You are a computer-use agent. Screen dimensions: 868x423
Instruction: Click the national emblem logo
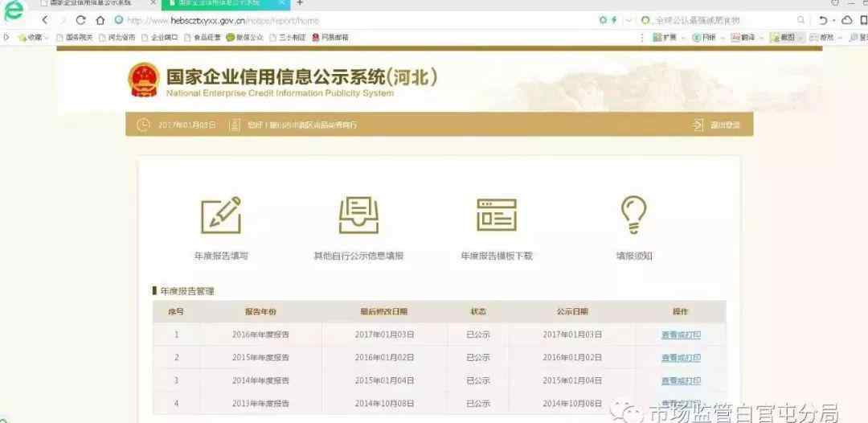[x=144, y=80]
